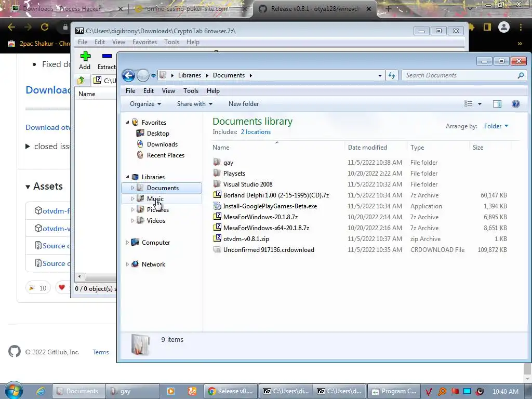Open the View menu in Explorer
The image size is (532, 399).
(x=168, y=91)
